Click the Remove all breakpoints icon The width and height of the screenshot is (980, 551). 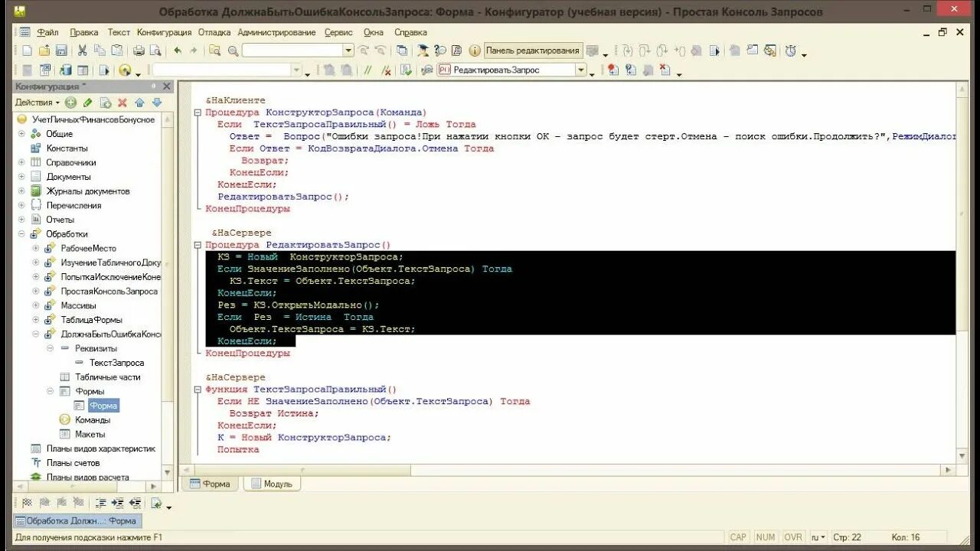(x=665, y=70)
